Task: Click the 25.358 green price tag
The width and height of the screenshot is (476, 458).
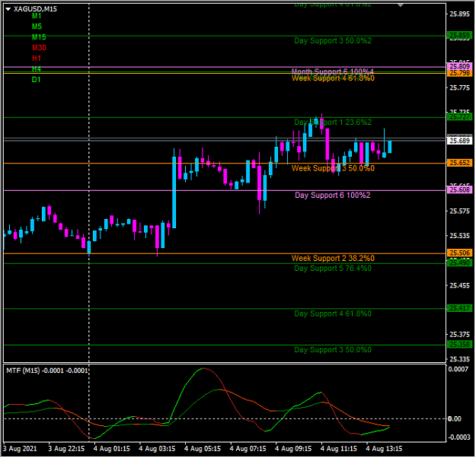Action: (459, 345)
